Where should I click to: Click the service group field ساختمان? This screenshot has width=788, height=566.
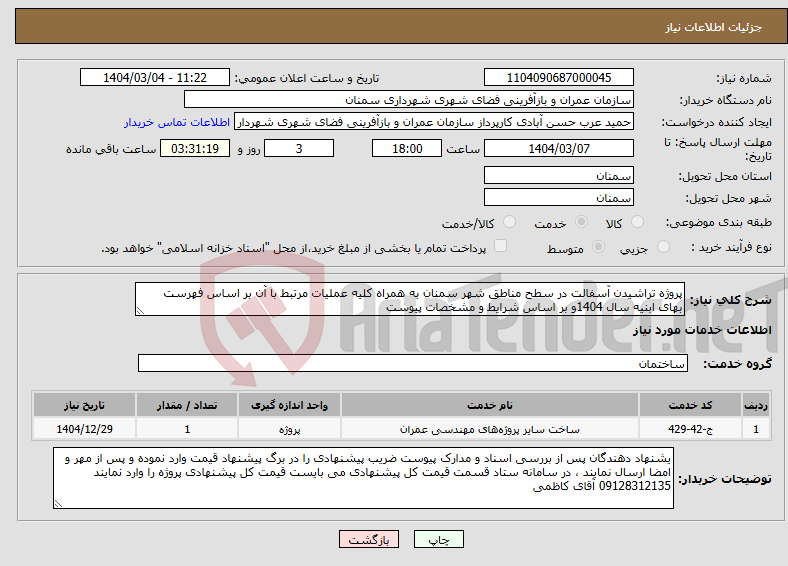point(413,363)
